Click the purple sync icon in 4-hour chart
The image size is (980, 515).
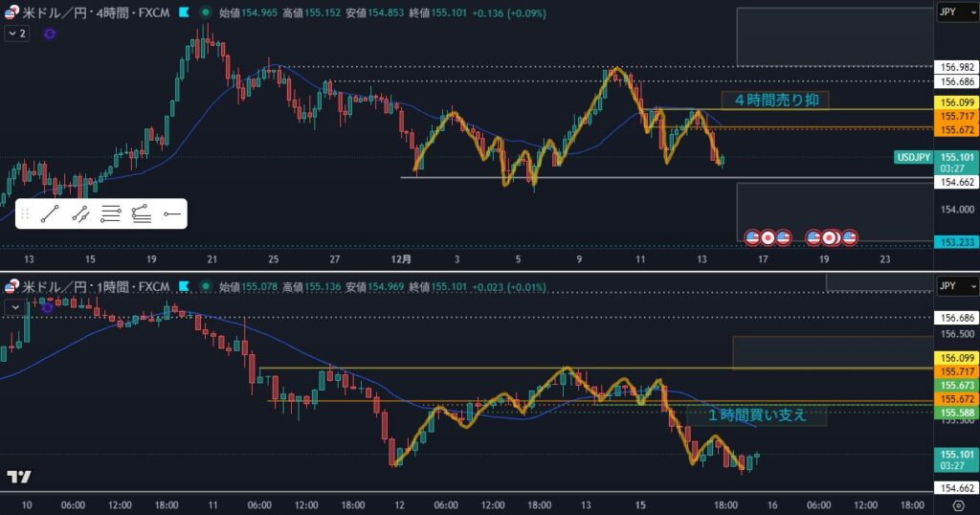coord(50,34)
